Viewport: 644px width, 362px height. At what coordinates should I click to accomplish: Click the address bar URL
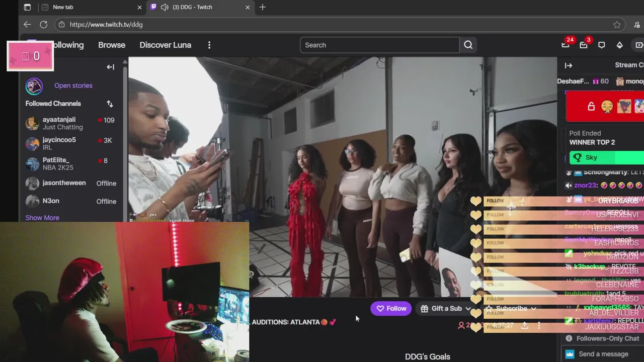[x=106, y=25]
